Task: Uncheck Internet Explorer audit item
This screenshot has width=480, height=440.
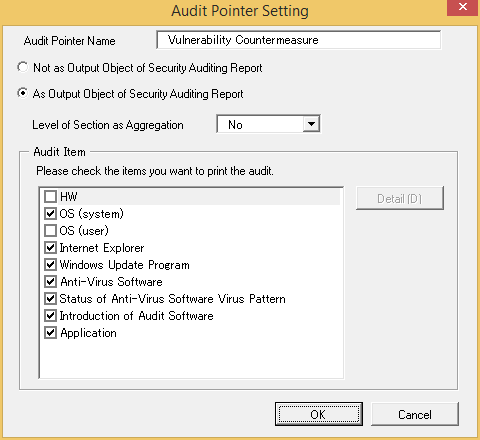Action: [x=50, y=248]
